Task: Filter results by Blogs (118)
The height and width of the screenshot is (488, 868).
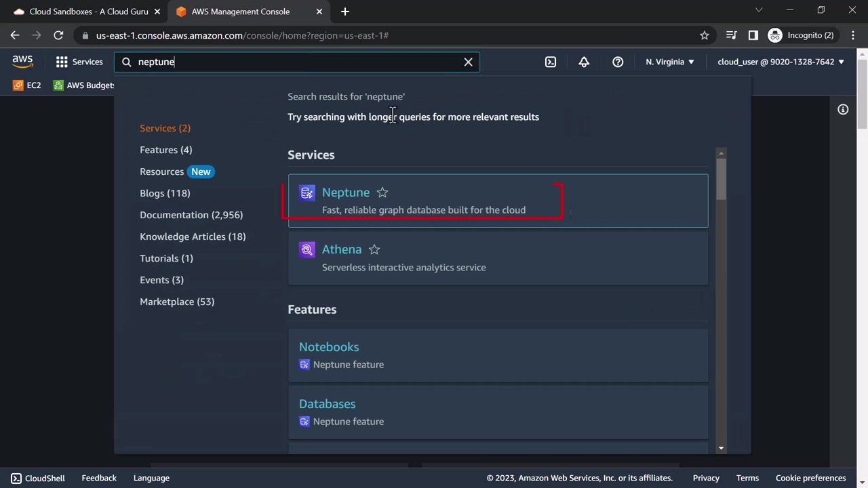Action: [x=165, y=193]
